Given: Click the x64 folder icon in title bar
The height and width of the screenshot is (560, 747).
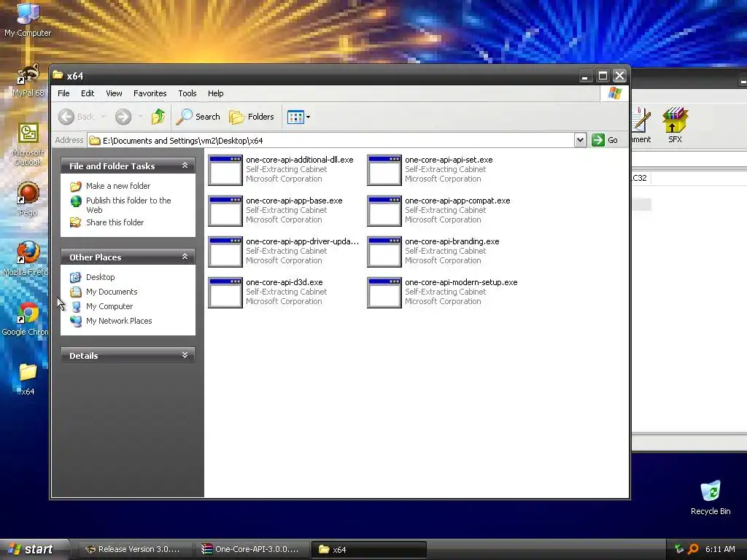Looking at the screenshot, I should 58,75.
